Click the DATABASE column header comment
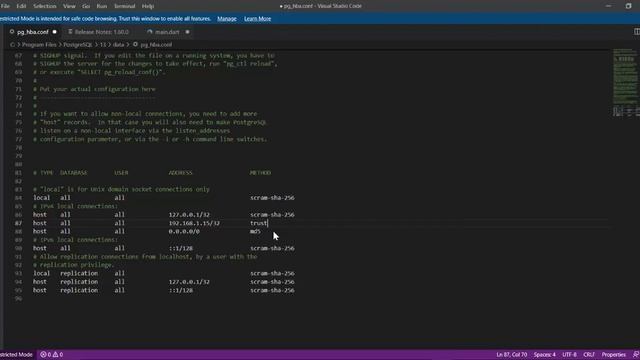Viewport: 640px width, 360px height. (73, 173)
